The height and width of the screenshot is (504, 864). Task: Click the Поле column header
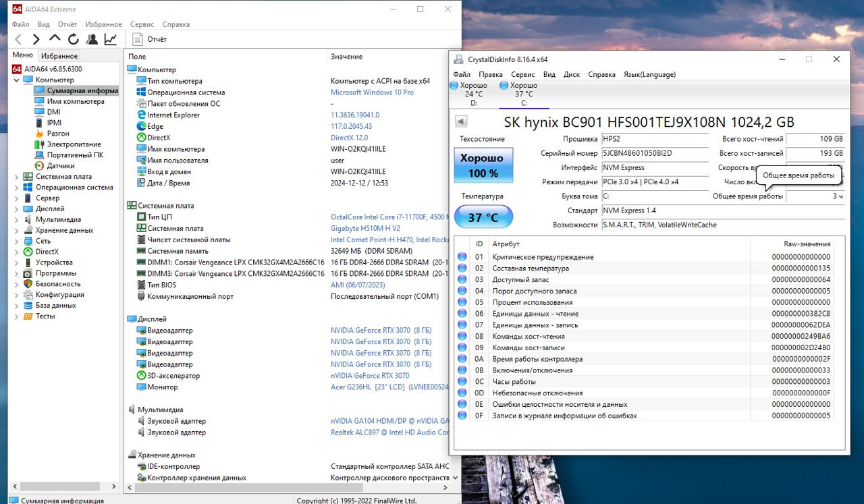coord(226,57)
